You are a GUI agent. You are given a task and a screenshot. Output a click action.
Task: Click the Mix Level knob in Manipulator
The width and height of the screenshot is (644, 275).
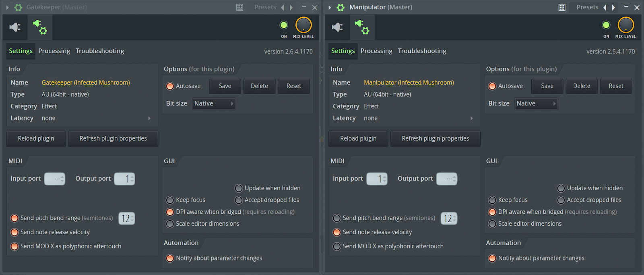pyautogui.click(x=625, y=25)
